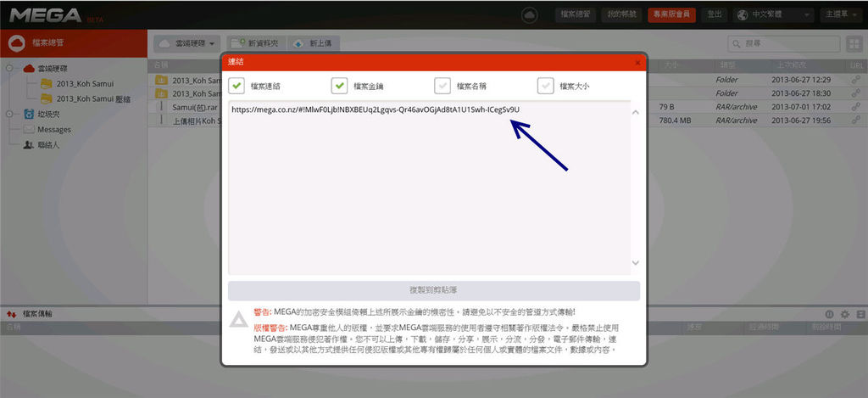The image size is (868, 398).
Task: Click the warning triangle icon in dialog
Action: [x=239, y=320]
